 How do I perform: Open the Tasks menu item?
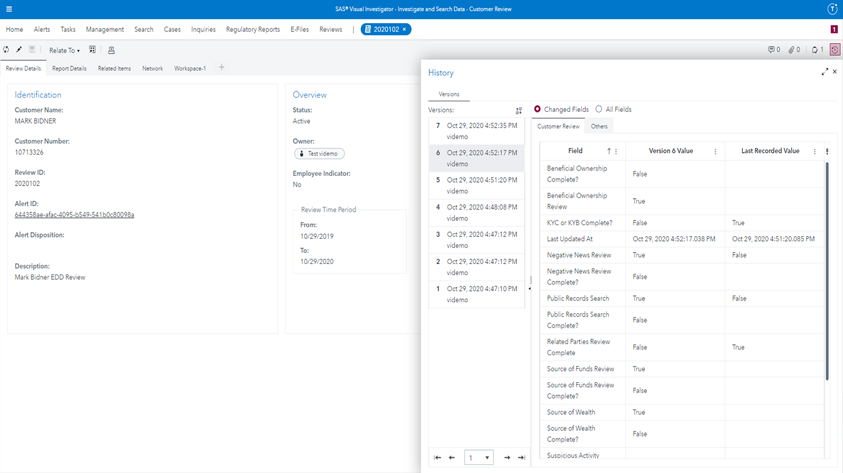click(x=68, y=29)
